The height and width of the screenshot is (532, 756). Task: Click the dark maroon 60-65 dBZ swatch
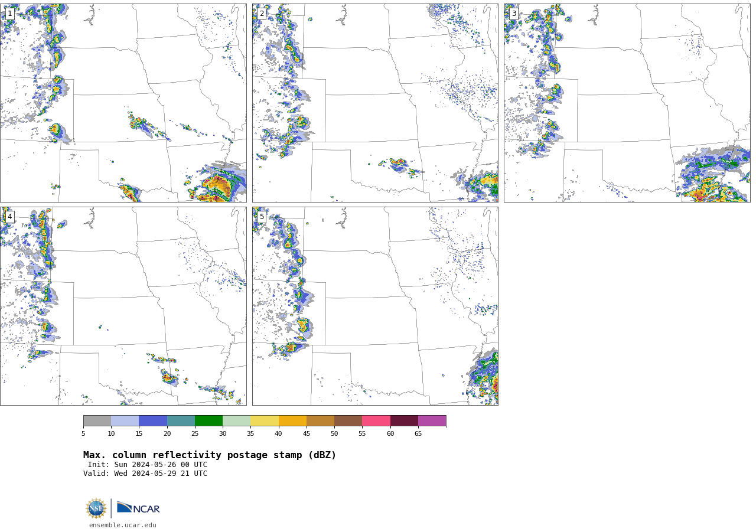(x=404, y=420)
